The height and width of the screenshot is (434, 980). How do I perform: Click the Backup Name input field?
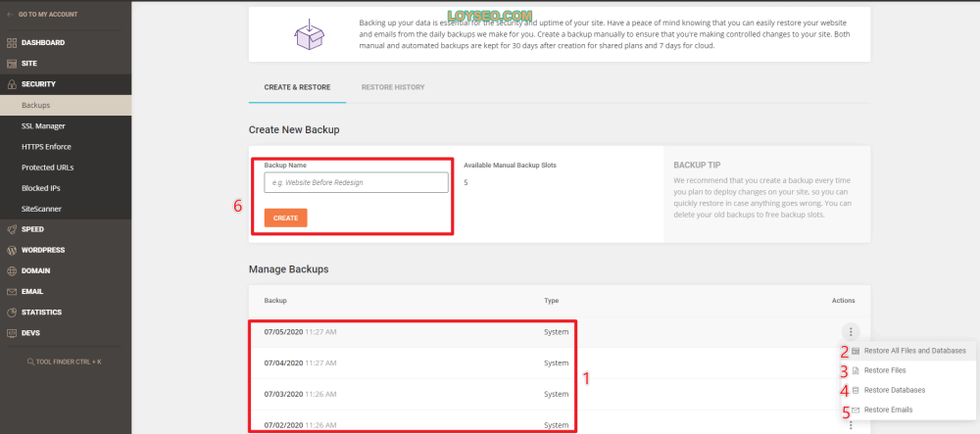click(357, 182)
